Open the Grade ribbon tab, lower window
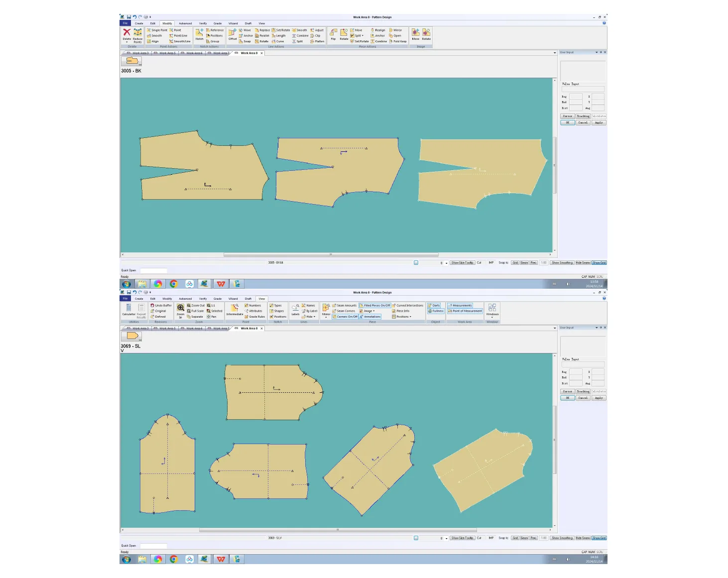 click(x=218, y=299)
